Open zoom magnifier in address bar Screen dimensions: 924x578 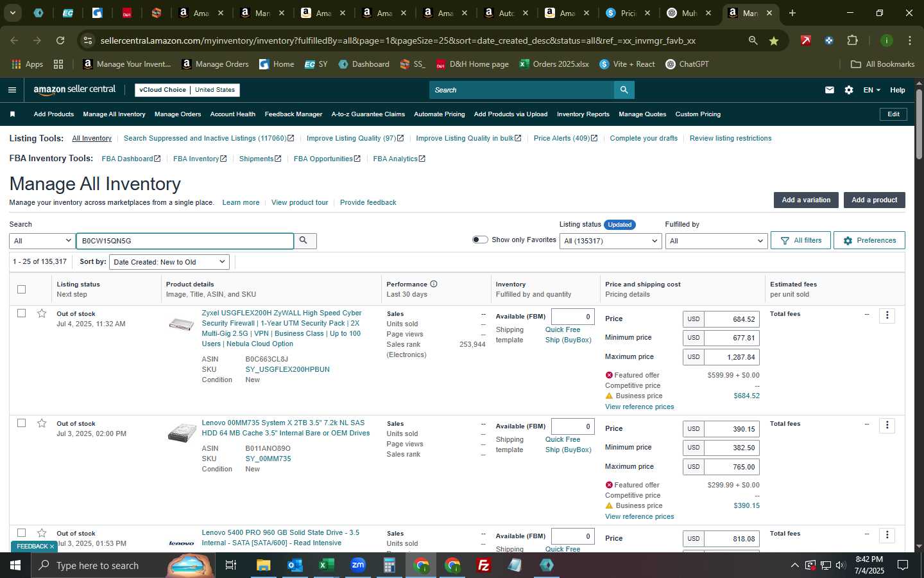pyautogui.click(x=753, y=40)
